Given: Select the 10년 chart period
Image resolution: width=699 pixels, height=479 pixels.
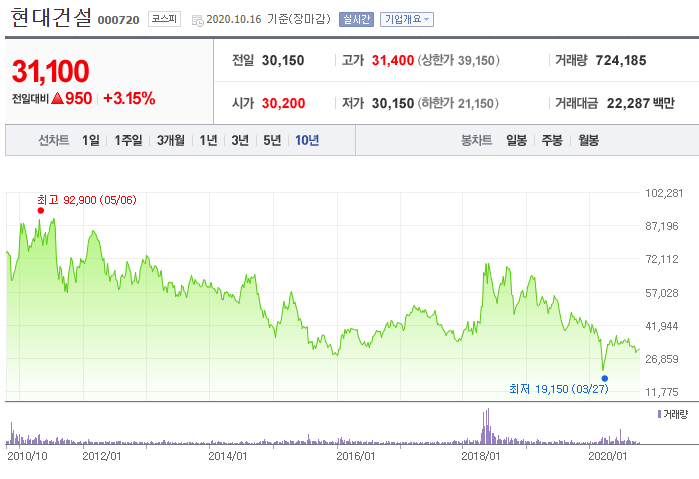Looking at the screenshot, I should pos(307,140).
